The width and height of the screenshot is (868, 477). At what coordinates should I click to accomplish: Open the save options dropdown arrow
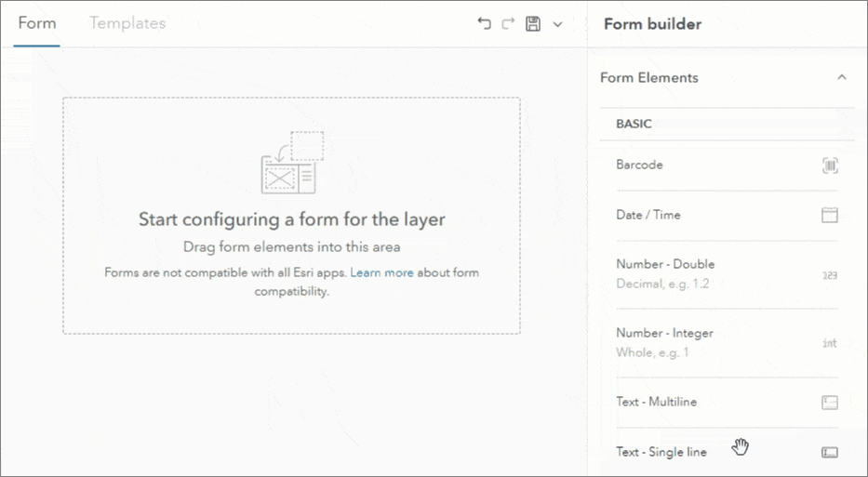557,24
